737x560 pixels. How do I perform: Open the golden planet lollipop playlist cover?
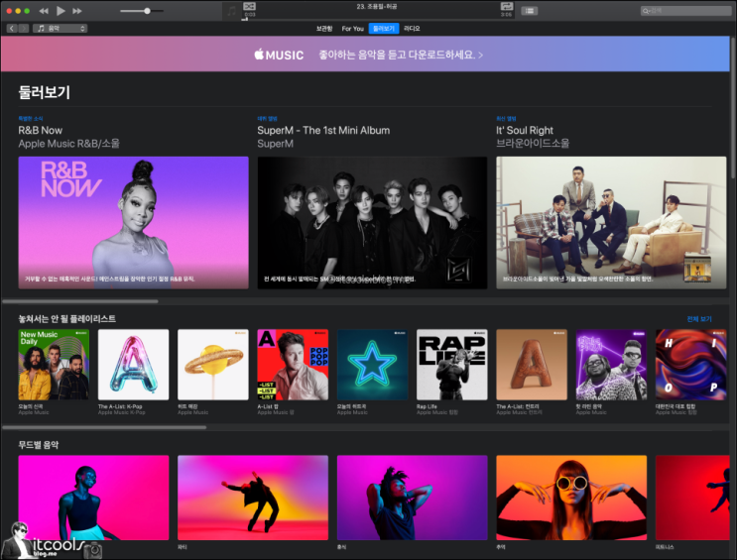(x=213, y=365)
